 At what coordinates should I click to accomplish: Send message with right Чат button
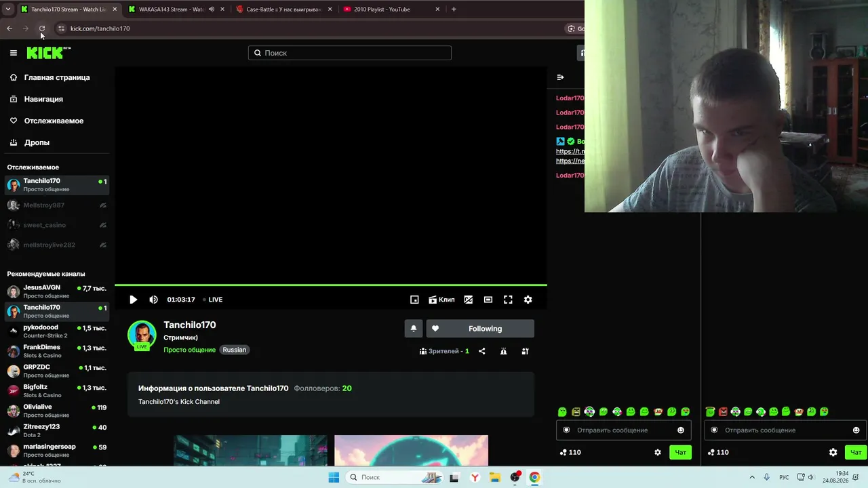856,452
